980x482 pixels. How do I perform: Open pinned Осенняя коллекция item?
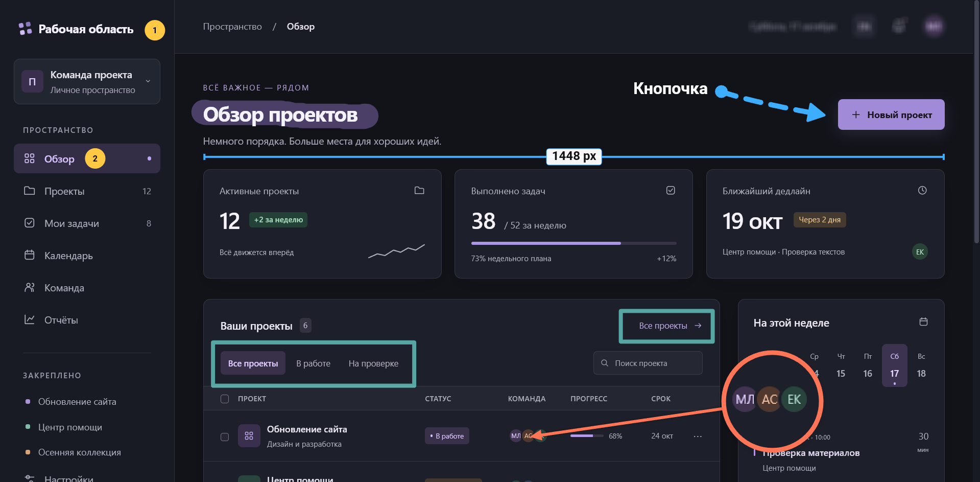(x=80, y=452)
